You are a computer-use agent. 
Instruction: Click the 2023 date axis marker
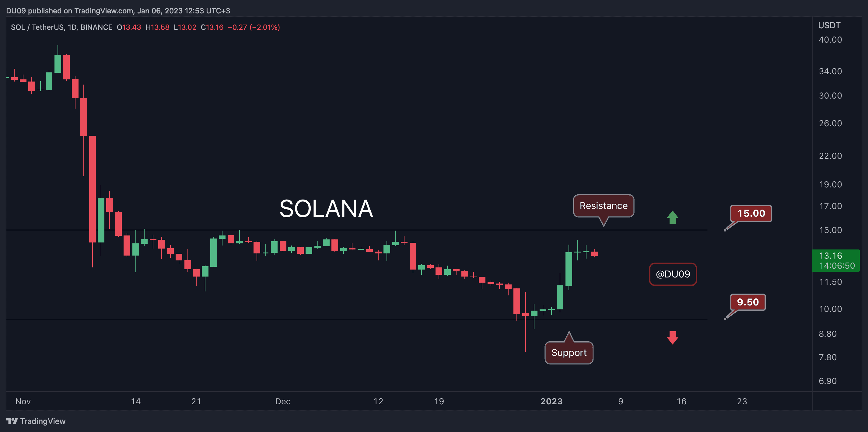[x=551, y=401]
